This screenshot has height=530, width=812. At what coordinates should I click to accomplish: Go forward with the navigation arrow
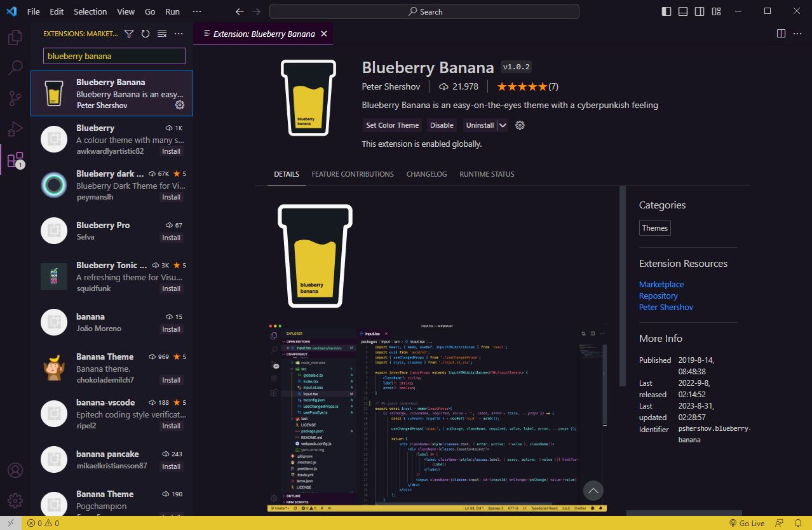pyautogui.click(x=256, y=11)
